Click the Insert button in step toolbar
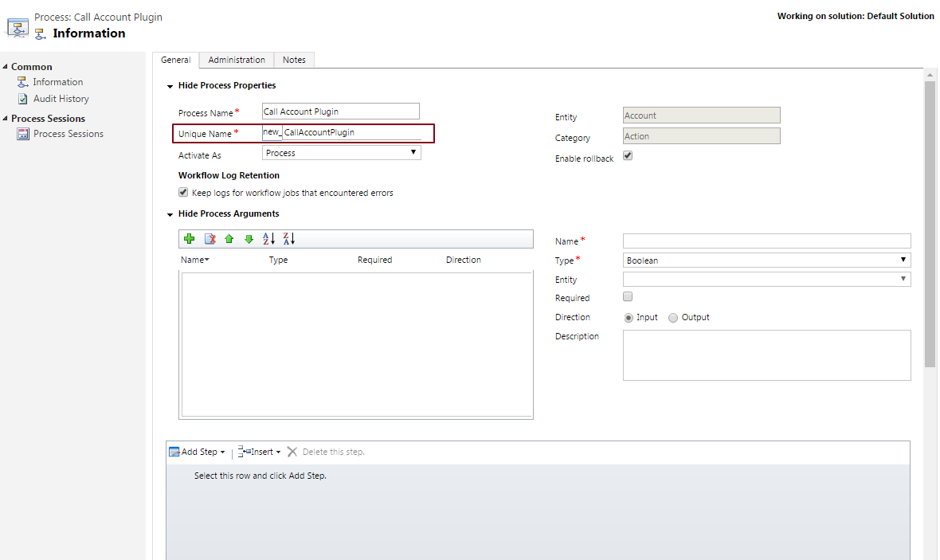Screen dimensions: 940x560 coord(257,452)
